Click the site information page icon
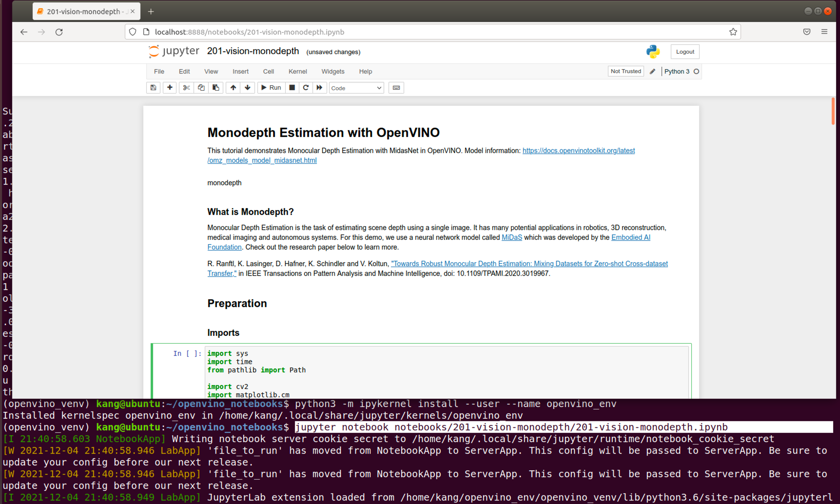Viewport: 840px width, 504px height. (146, 32)
